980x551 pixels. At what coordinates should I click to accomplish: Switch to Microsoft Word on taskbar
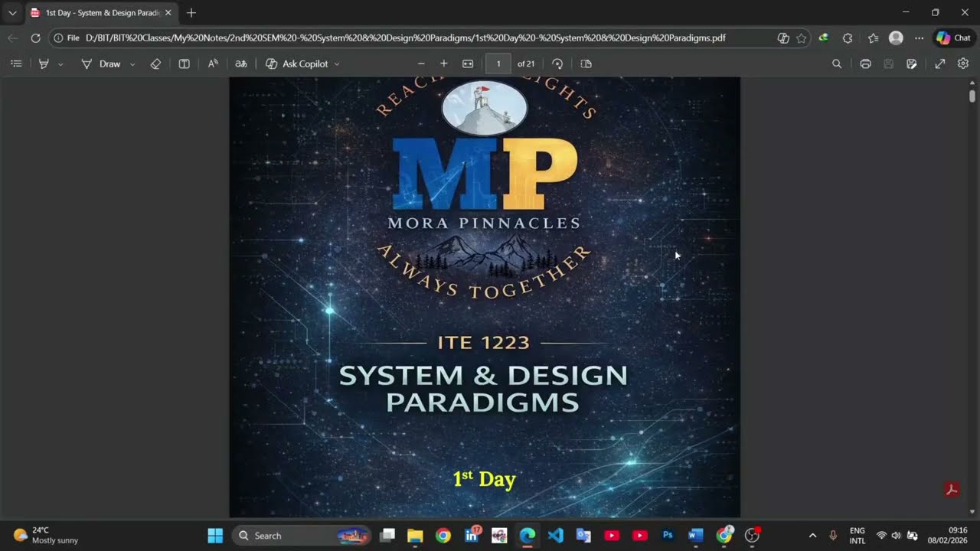695,535
